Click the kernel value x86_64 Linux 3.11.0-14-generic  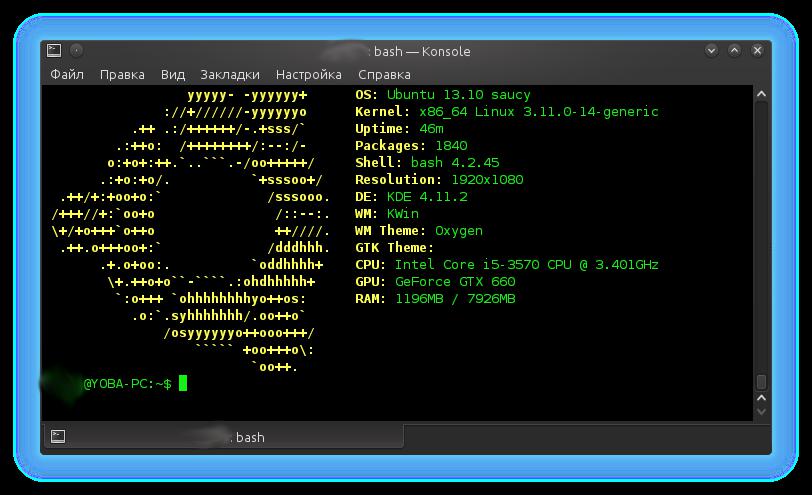tap(539, 112)
